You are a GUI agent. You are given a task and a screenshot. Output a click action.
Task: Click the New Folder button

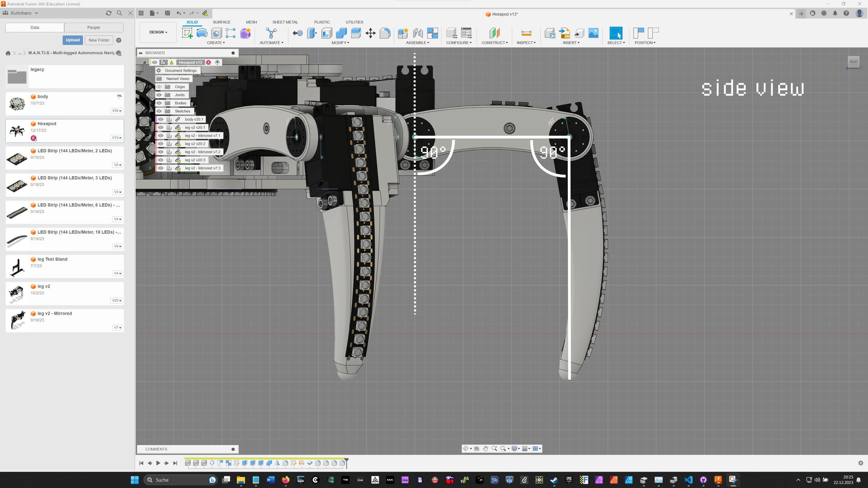click(99, 40)
